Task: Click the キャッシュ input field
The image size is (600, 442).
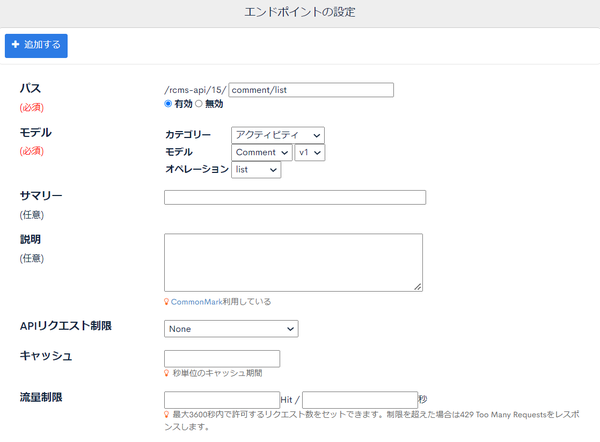Action: pos(222,359)
